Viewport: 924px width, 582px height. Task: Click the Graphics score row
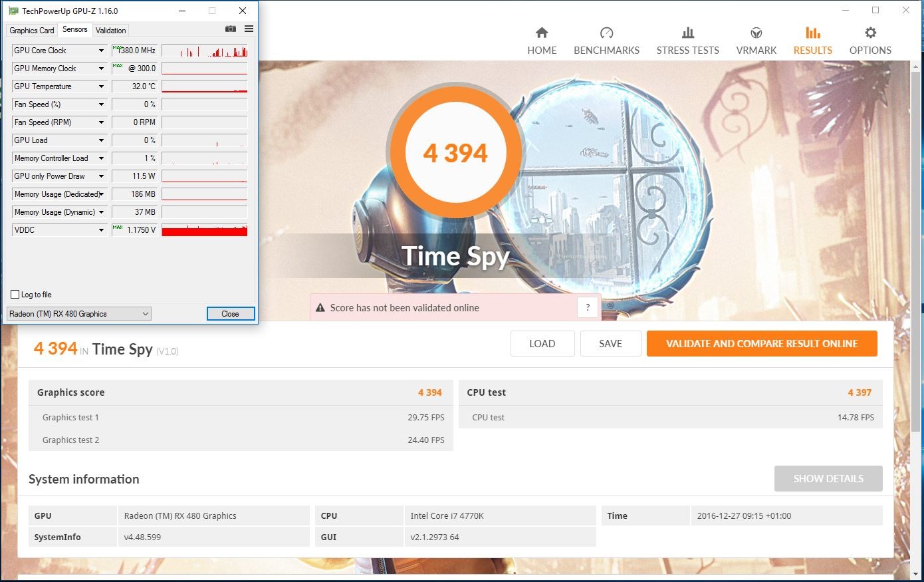point(241,392)
